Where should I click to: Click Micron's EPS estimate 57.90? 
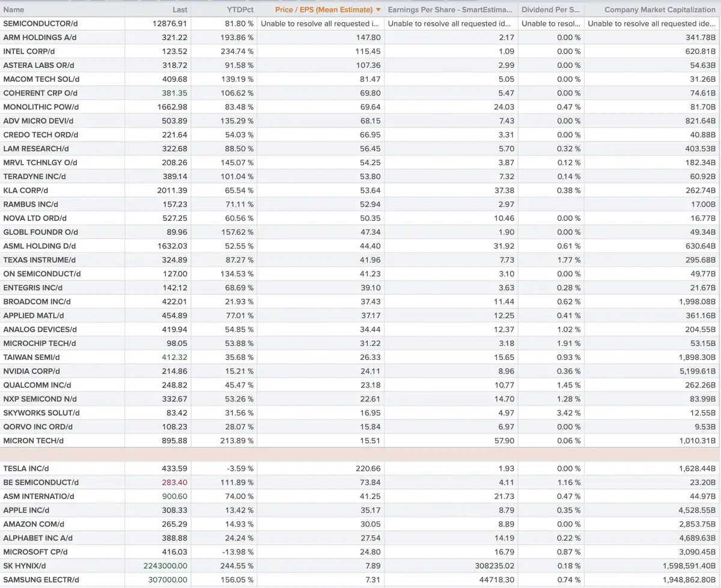coord(503,441)
